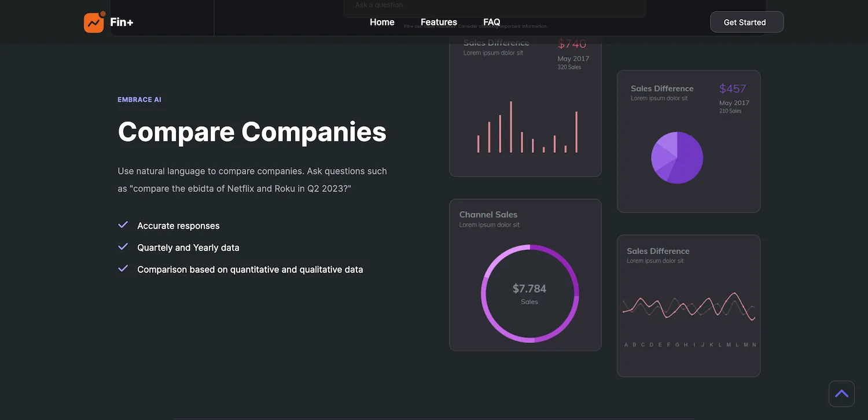The height and width of the screenshot is (420, 868).
Task: Click the Quartely and Yearly data text
Action: click(x=188, y=248)
